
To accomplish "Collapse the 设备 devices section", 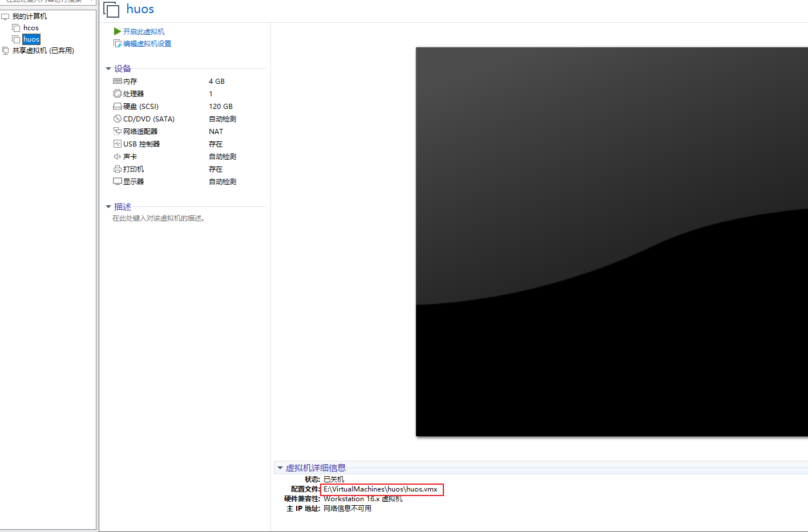I will pos(108,69).
